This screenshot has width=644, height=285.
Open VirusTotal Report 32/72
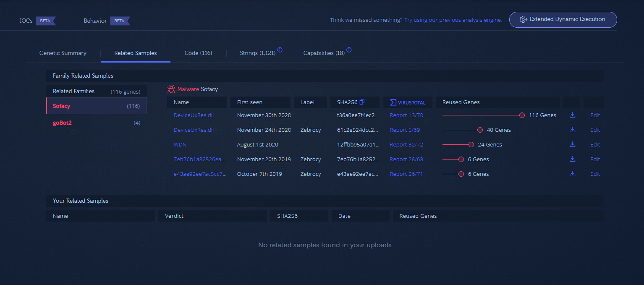tap(406, 144)
